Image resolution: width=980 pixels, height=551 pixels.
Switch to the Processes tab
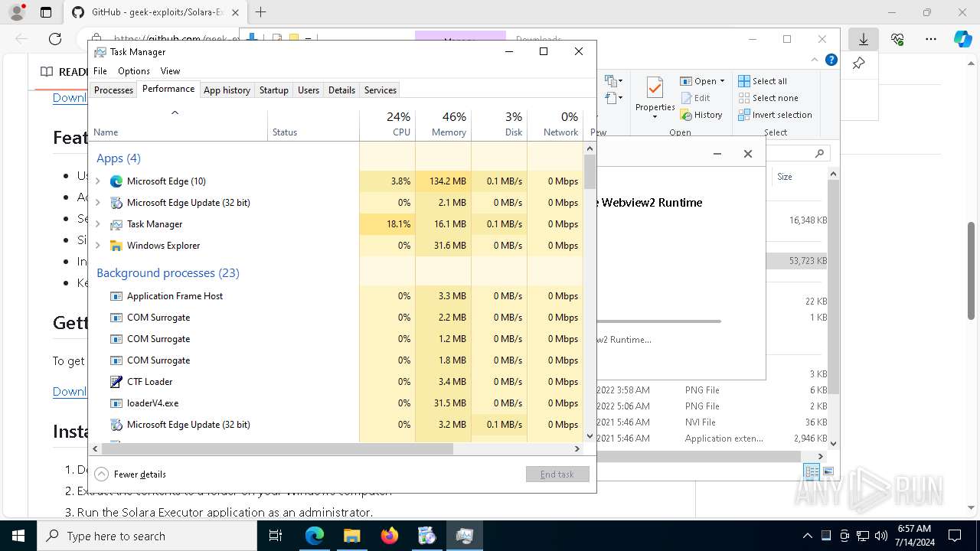pos(113,90)
